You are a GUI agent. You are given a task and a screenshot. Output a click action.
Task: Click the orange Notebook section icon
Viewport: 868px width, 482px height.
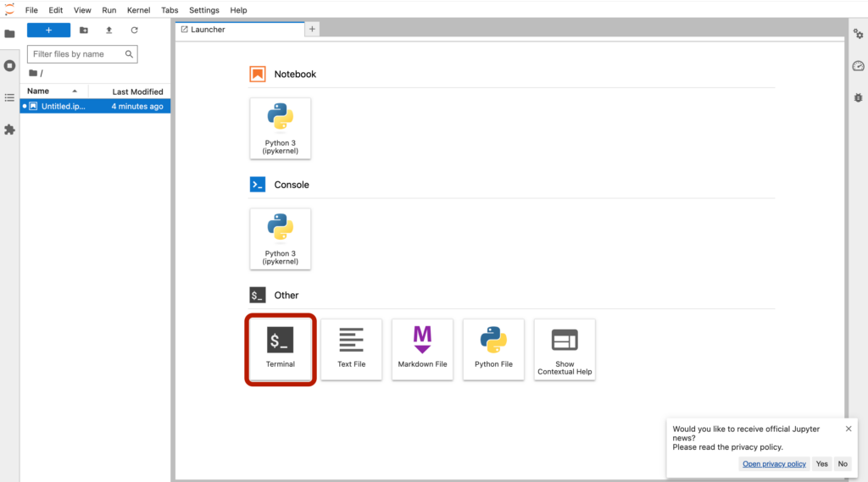tap(258, 74)
